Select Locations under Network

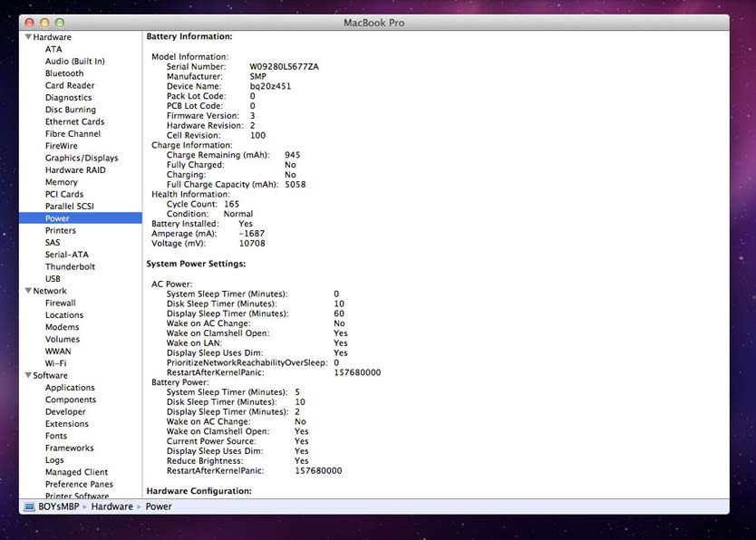tap(64, 314)
